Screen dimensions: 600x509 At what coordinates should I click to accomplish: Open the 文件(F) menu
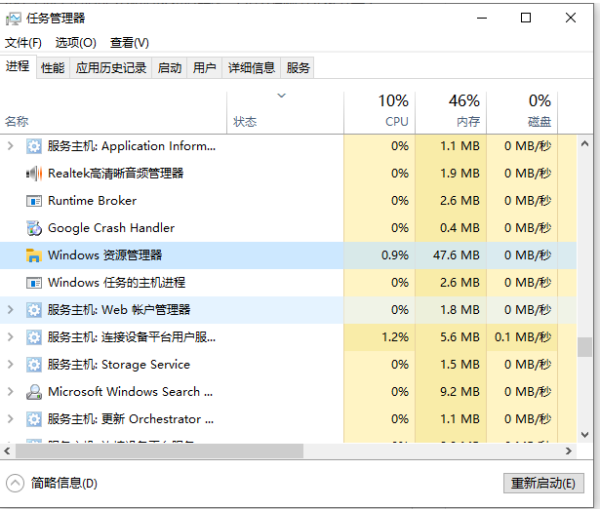click(x=23, y=42)
